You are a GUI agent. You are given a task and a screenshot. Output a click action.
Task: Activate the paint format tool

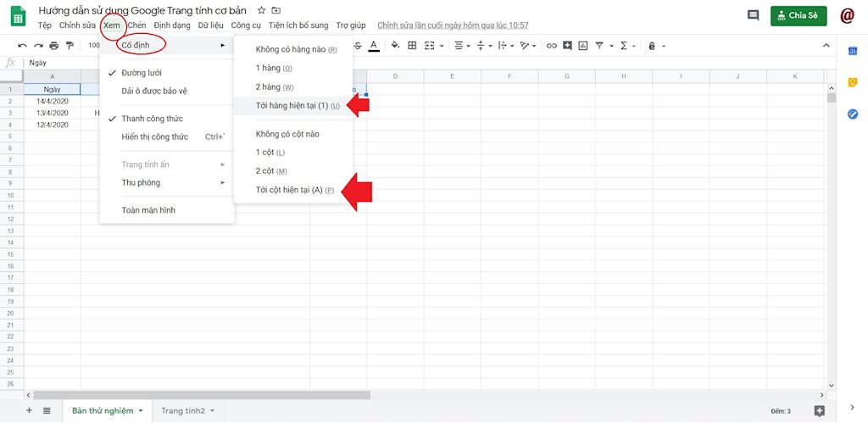(x=70, y=46)
